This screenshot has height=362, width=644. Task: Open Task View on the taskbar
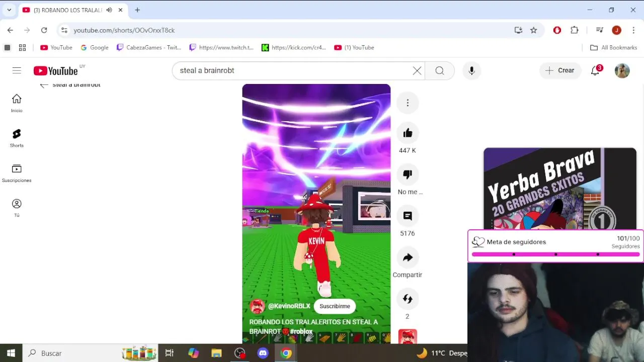170,353
